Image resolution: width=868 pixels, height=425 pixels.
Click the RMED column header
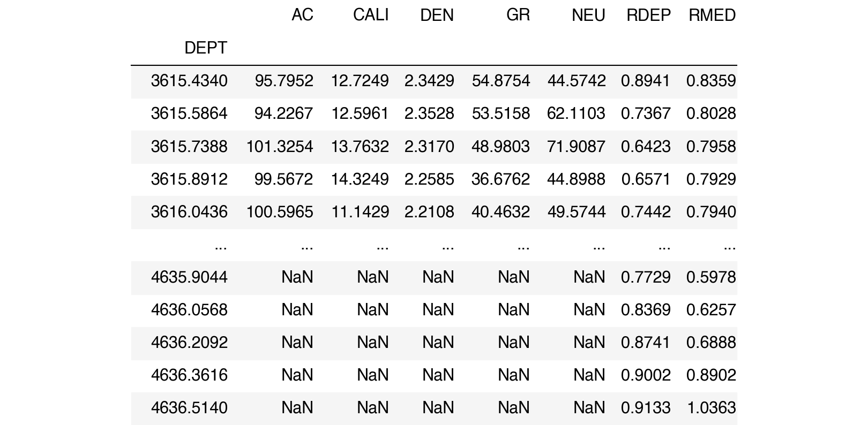712,15
